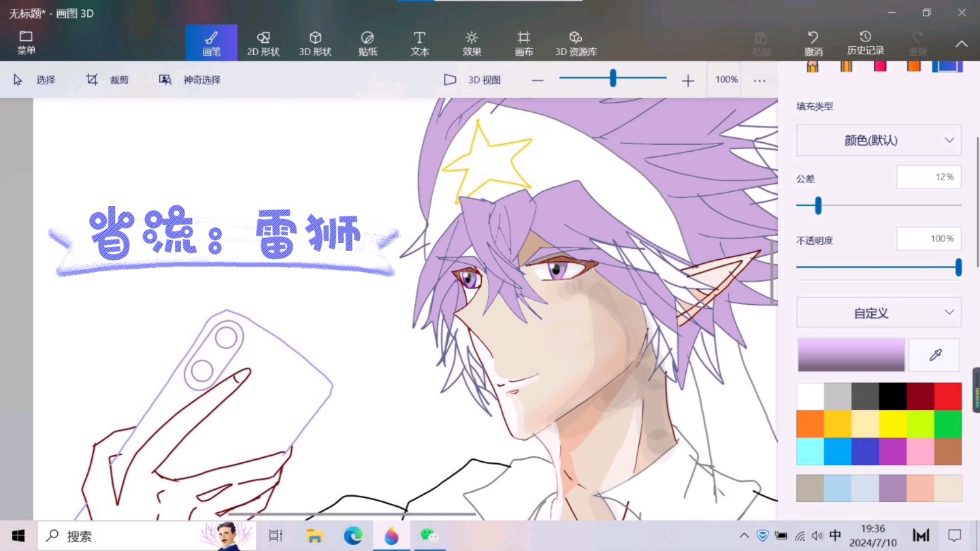Choose the light gray color swatch
980x551 pixels.
[838, 396]
